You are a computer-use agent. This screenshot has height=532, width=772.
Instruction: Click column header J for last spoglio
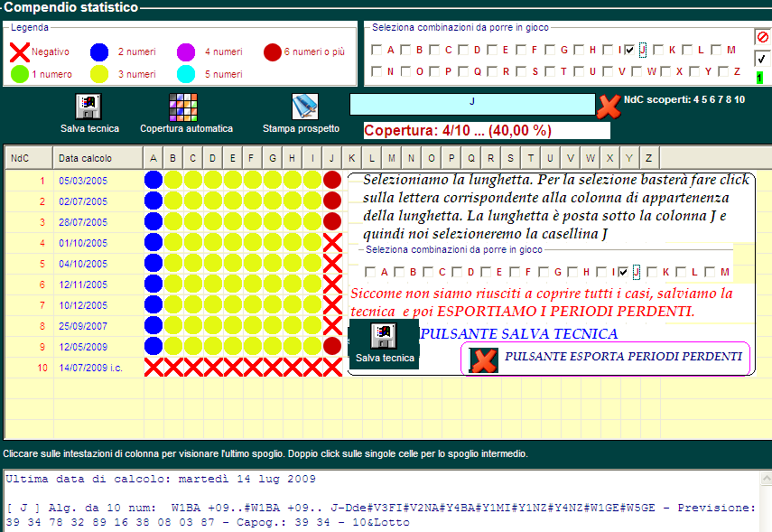pos(332,158)
